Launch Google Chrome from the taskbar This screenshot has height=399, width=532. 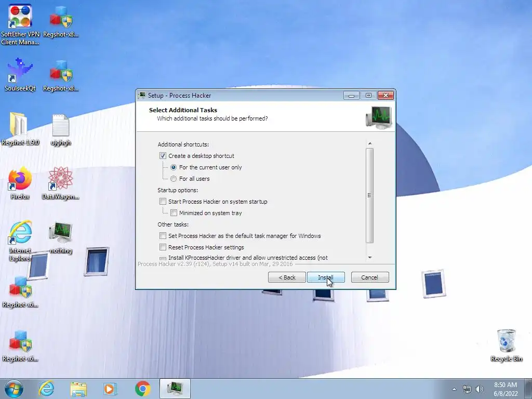click(x=142, y=389)
